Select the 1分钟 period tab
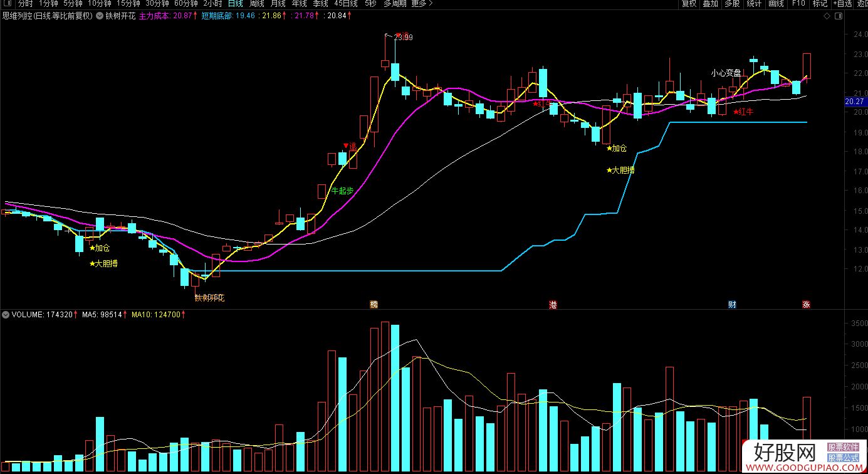Image resolution: width=868 pixels, height=474 pixels. click(48, 4)
